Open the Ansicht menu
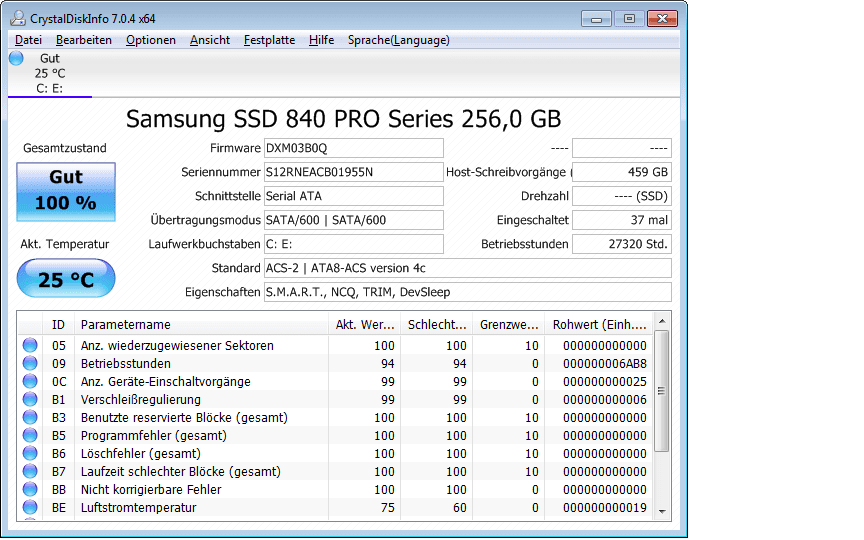Screen dimensions: 864x540 [210, 40]
